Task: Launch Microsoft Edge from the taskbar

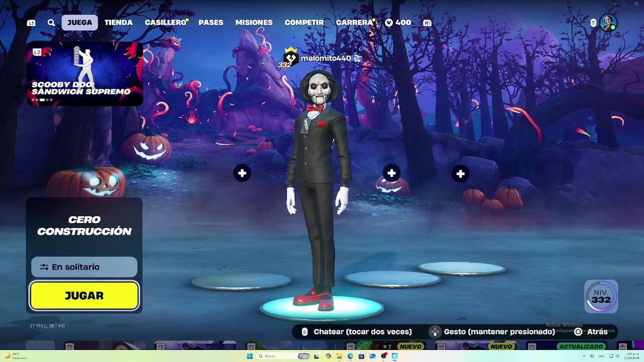Action: pos(350,356)
